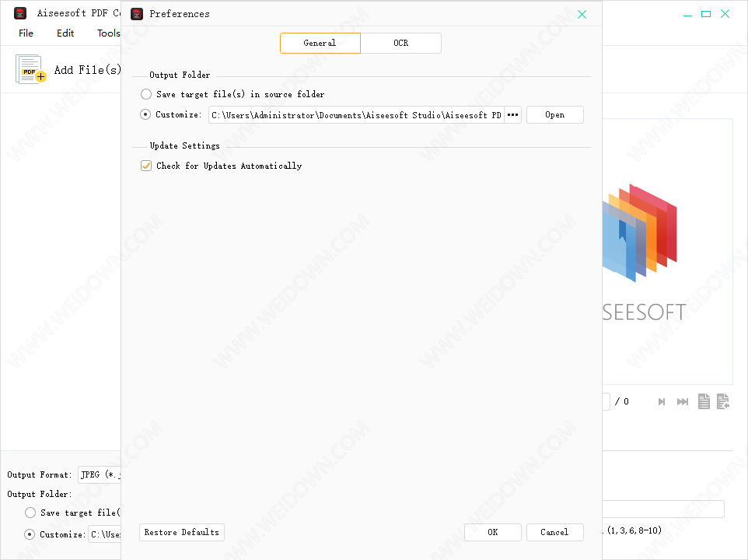Close the Preferences dialog

582,14
